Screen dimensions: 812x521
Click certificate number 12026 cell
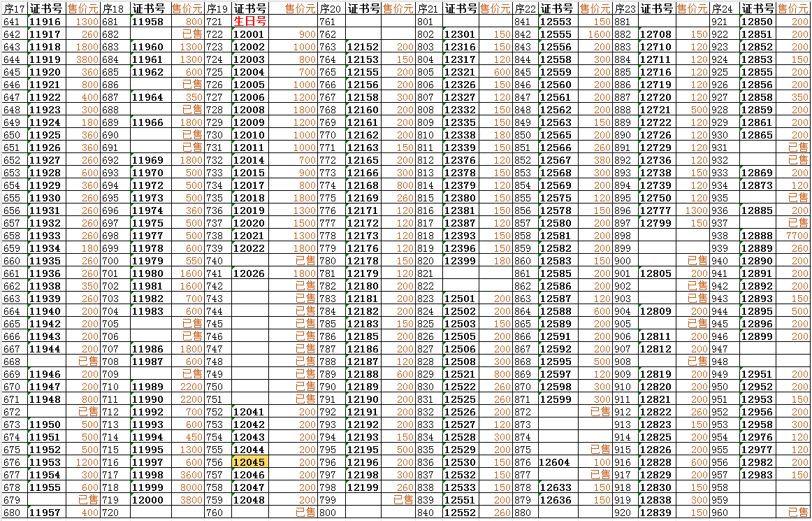point(249,273)
